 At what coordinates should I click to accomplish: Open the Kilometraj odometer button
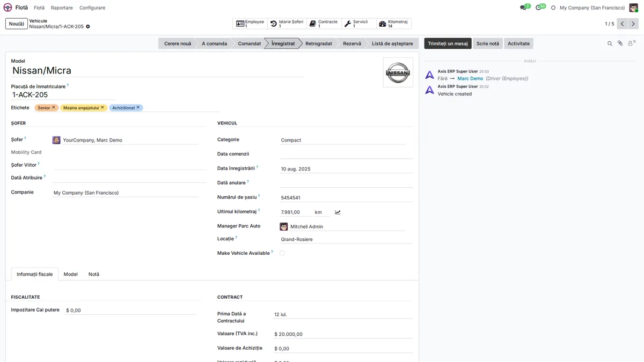394,24
